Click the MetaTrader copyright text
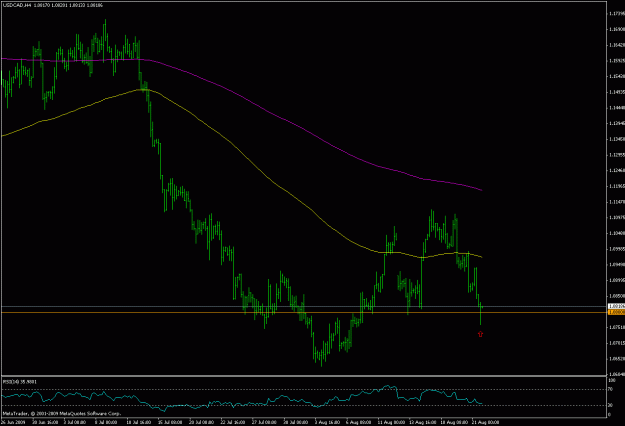Screen dimensions: 625x426 pos(62,414)
